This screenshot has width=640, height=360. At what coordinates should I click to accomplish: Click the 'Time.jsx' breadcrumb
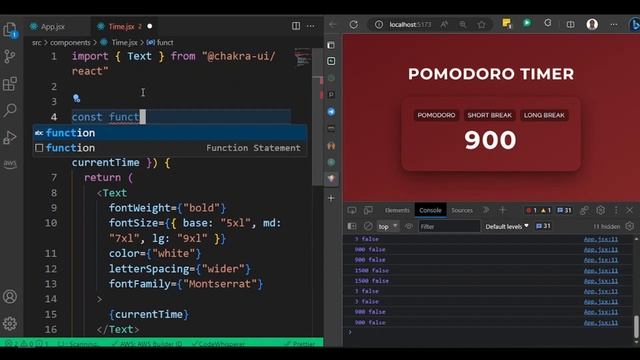pyautogui.click(x=124, y=42)
